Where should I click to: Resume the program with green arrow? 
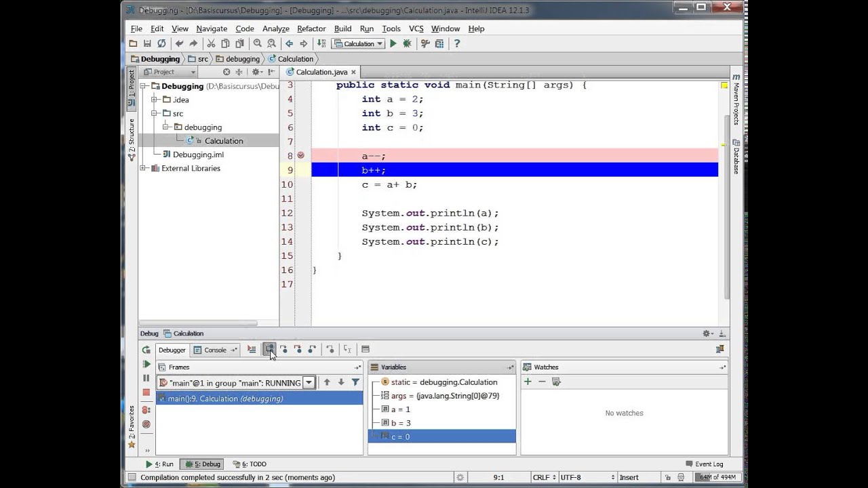point(146,364)
